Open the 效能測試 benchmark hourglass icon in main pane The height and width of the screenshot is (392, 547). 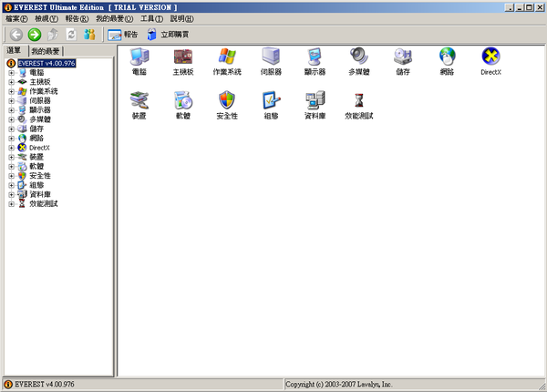tap(358, 106)
